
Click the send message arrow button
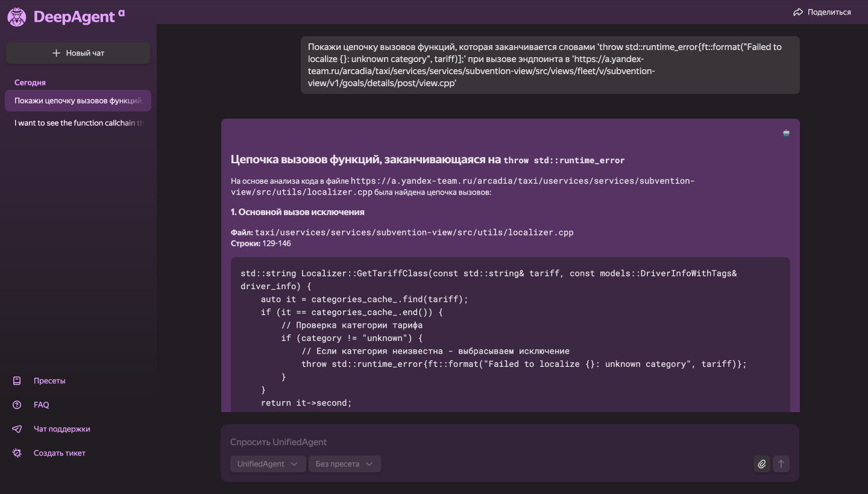pos(781,464)
